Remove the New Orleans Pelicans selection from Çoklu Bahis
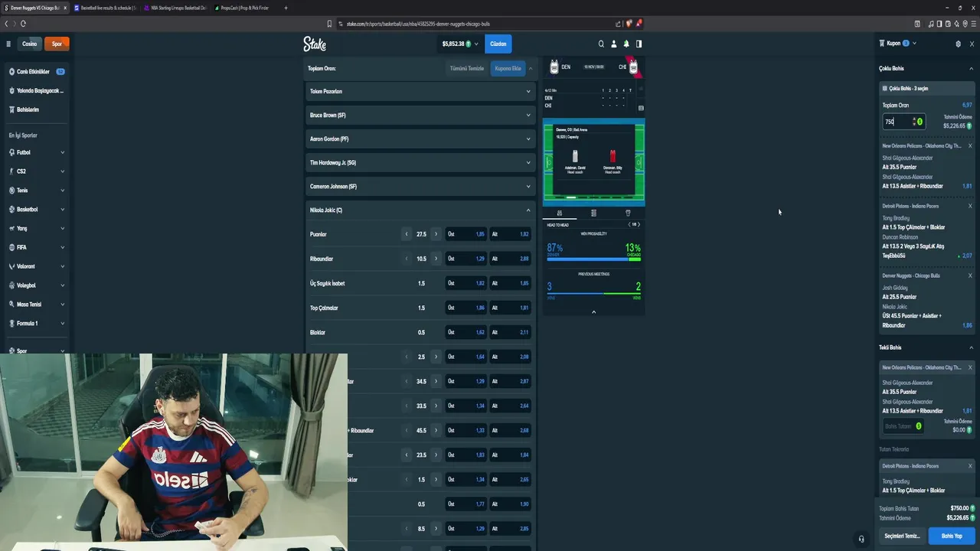The image size is (980, 551). [x=970, y=145]
